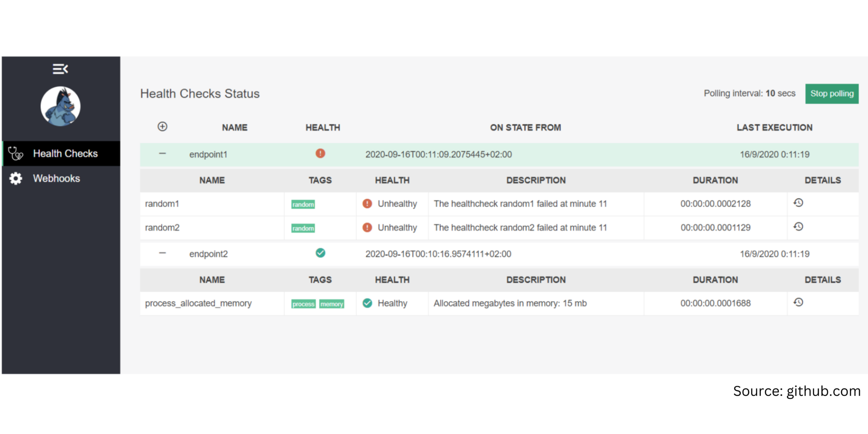Image resolution: width=868 pixels, height=434 pixels.
Task: Click the green random tag on random1
Action: pos(303,204)
